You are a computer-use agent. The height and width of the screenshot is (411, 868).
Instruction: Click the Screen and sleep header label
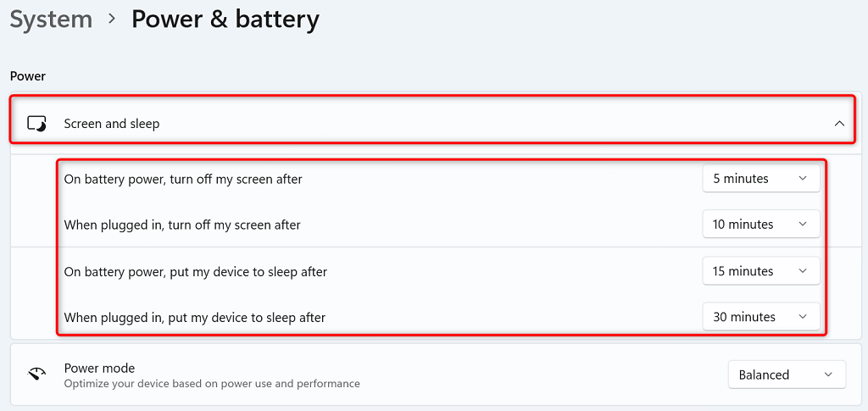pyautogui.click(x=112, y=124)
